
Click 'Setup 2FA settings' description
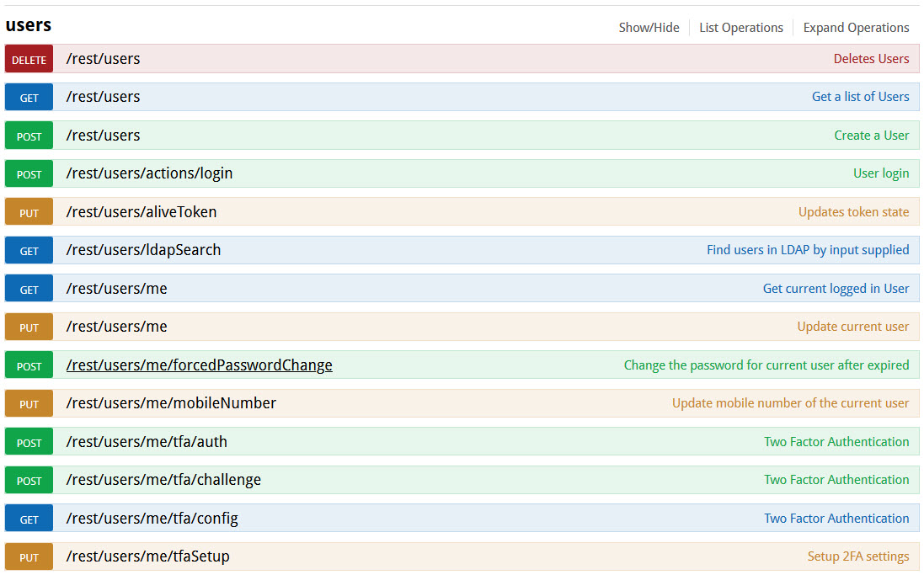click(857, 556)
